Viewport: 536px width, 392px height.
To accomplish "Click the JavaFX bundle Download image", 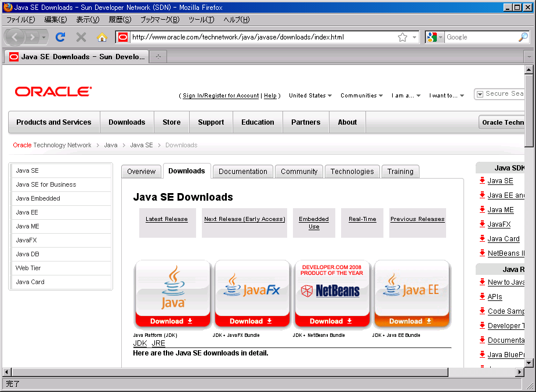I will coord(252,294).
